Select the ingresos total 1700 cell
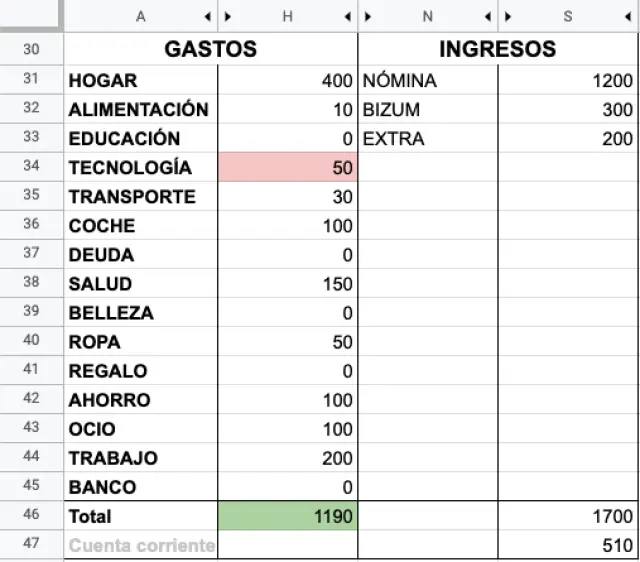 click(x=568, y=516)
